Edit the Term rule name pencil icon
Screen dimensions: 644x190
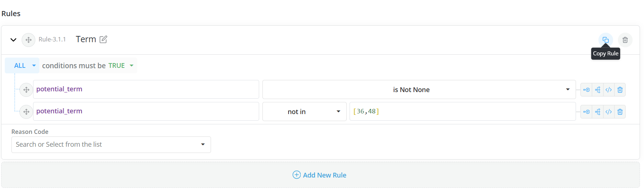pyautogui.click(x=103, y=39)
